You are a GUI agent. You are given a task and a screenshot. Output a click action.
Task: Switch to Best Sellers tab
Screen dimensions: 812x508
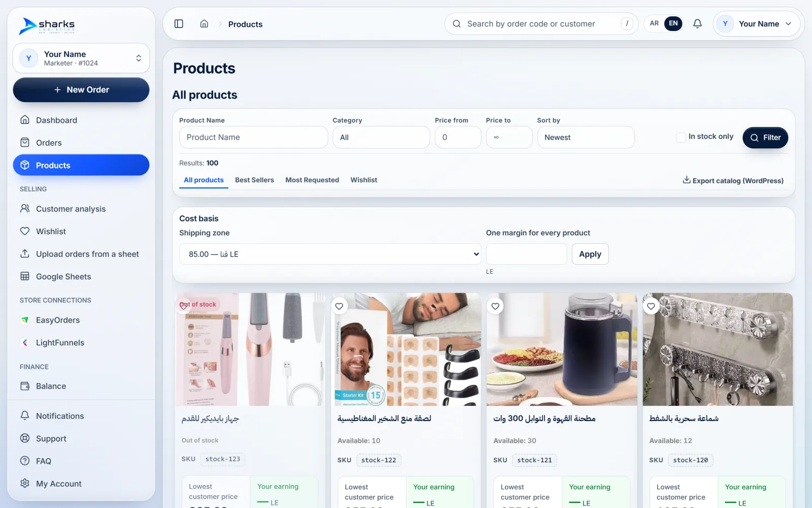tap(254, 180)
